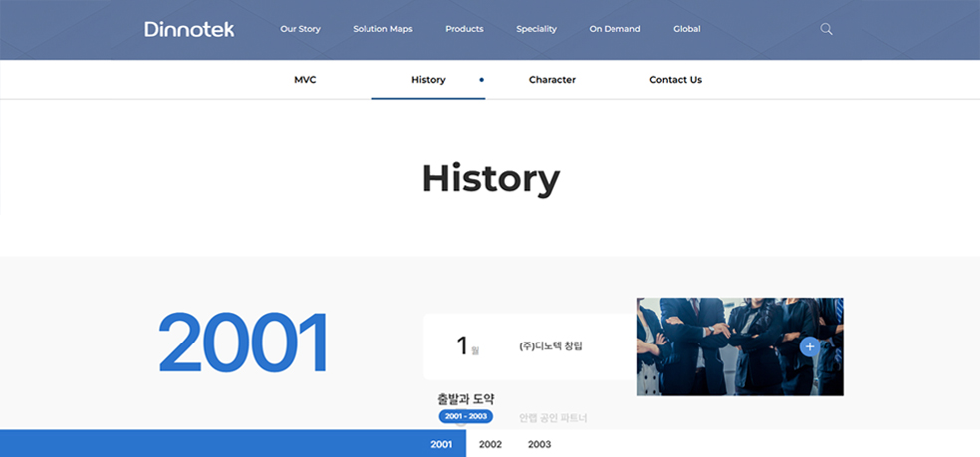Click the Dinnotek logo
980x457 pixels.
click(x=189, y=29)
